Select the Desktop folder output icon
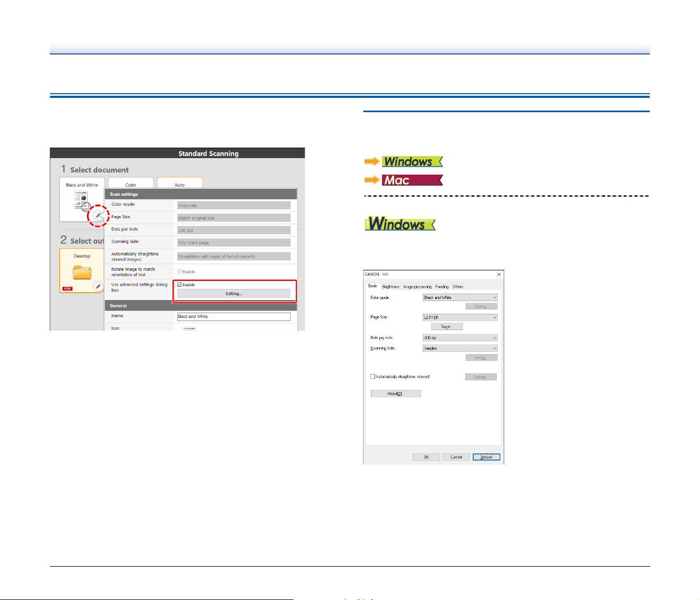Screen dimensions: 700x600 82,272
